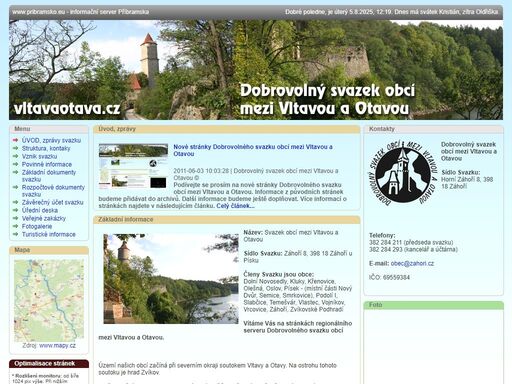512x384 pixels.
Task: Select phone 382 284 293 (kancelář a účtárna)
Action: tap(413, 249)
